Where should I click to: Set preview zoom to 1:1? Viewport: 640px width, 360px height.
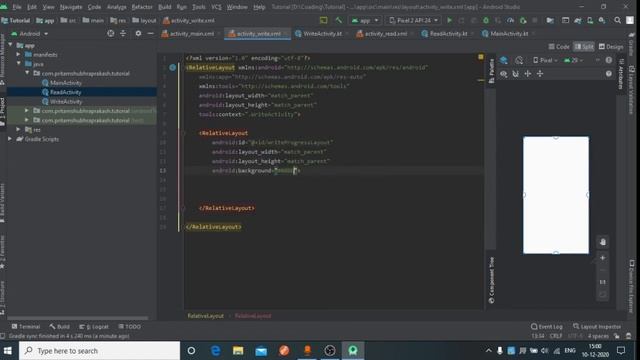pyautogui.click(x=602, y=282)
